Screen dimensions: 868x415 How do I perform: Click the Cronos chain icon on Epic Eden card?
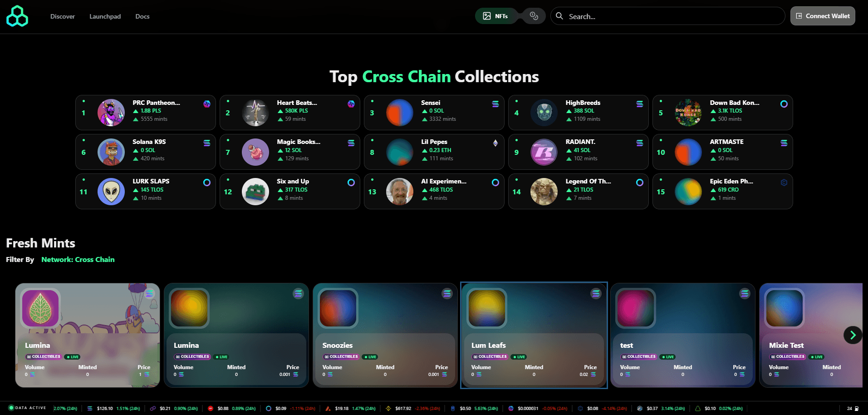point(784,182)
